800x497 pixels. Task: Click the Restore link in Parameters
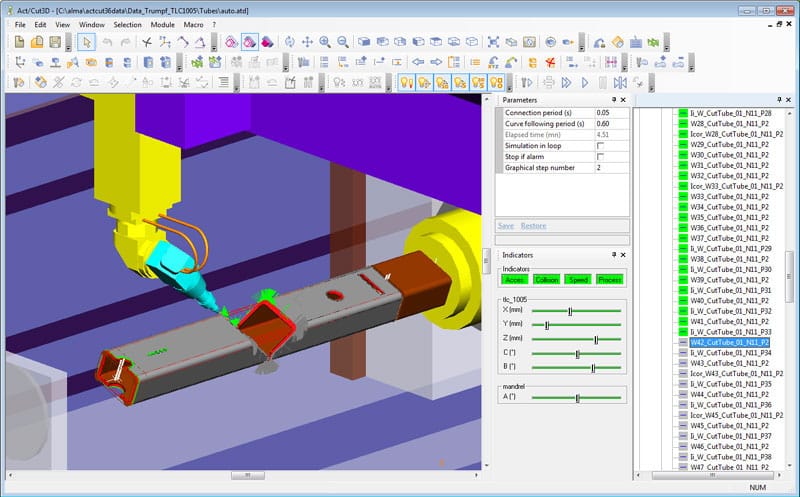(533, 226)
